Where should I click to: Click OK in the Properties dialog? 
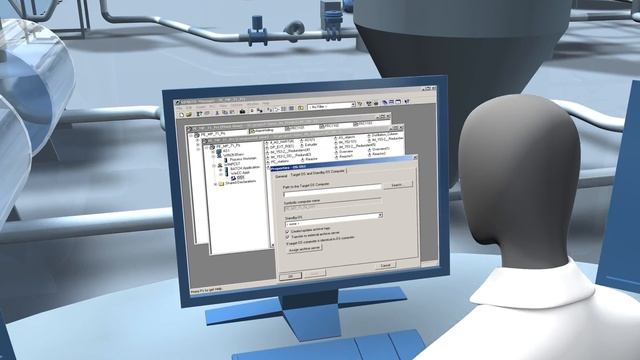(290, 276)
